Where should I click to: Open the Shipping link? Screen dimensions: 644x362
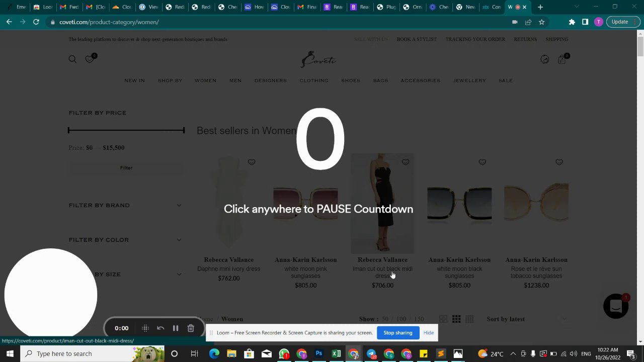point(557,39)
